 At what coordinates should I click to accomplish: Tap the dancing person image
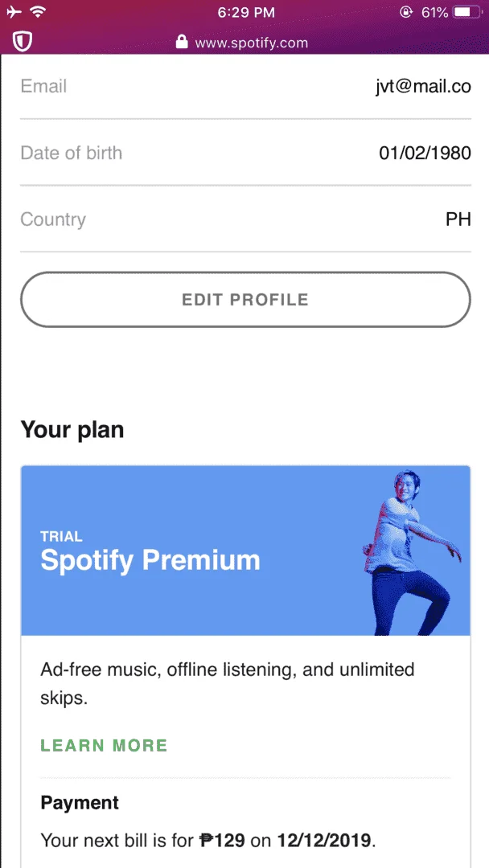(411, 552)
